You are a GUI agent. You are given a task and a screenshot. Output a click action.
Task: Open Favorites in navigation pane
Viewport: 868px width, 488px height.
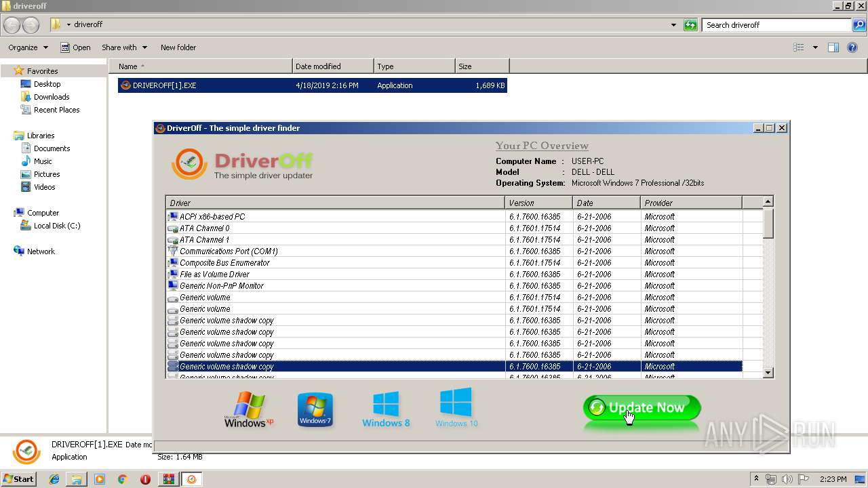tap(42, 71)
